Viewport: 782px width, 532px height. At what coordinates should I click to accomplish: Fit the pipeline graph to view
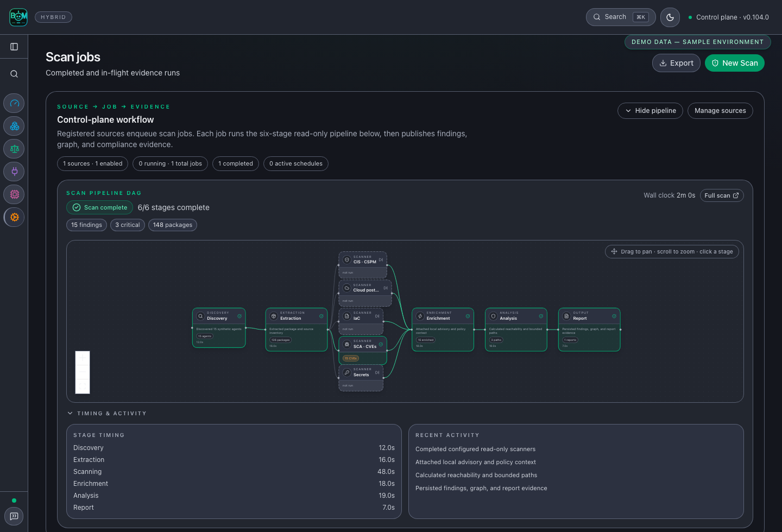point(83,387)
